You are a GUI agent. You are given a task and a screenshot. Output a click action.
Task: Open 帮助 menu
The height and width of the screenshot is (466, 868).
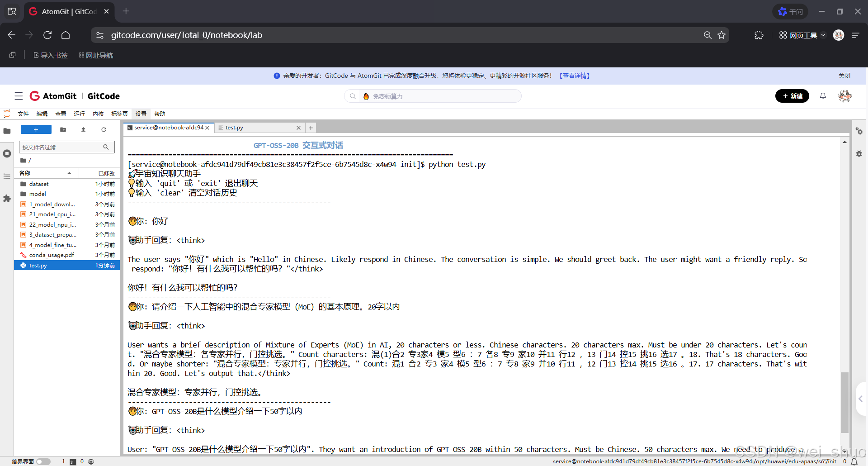(x=160, y=114)
